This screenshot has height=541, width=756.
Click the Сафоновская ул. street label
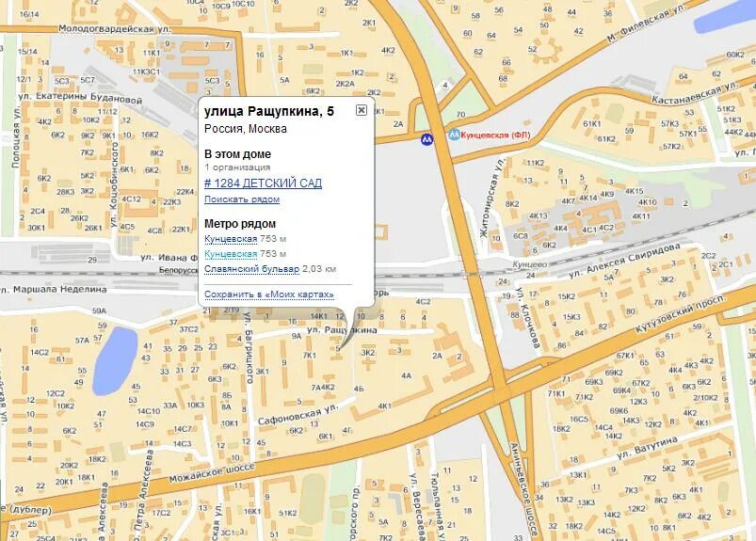point(298,414)
